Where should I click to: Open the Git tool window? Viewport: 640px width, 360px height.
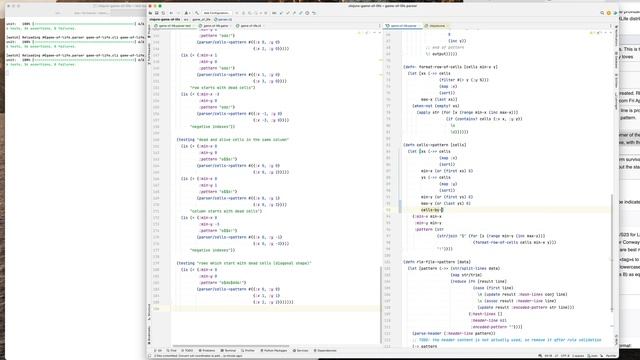click(158, 351)
